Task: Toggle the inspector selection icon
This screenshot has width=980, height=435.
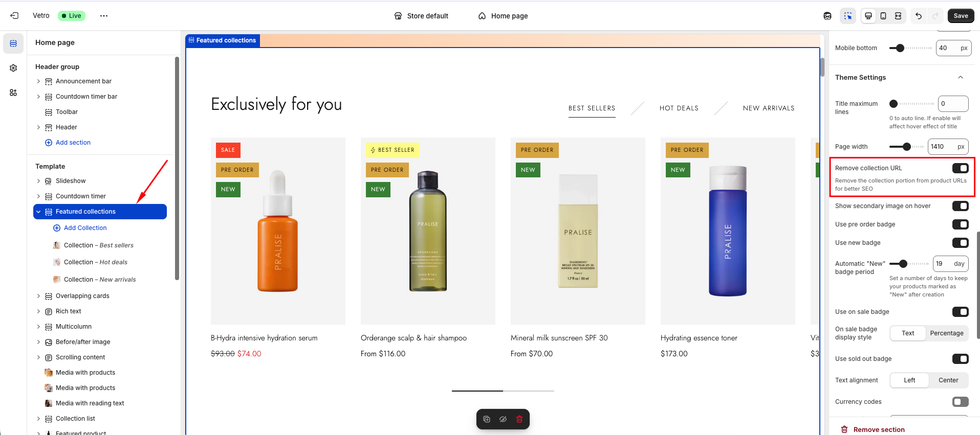Action: [848, 16]
